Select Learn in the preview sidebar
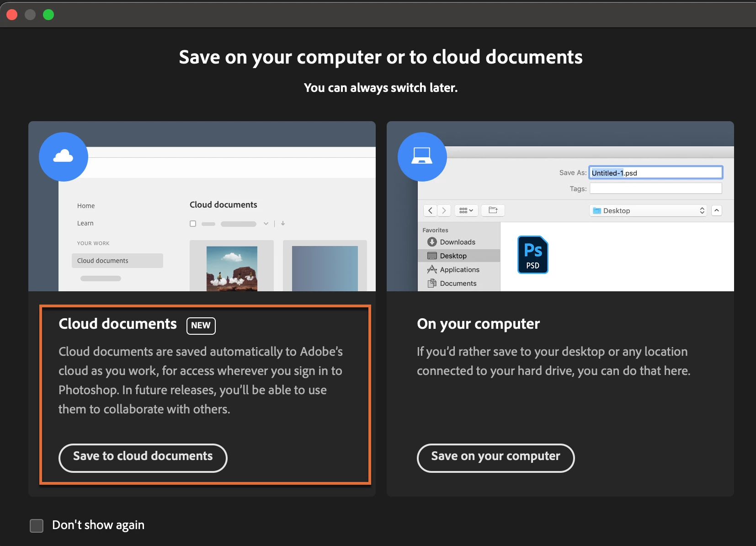 pyautogui.click(x=85, y=223)
